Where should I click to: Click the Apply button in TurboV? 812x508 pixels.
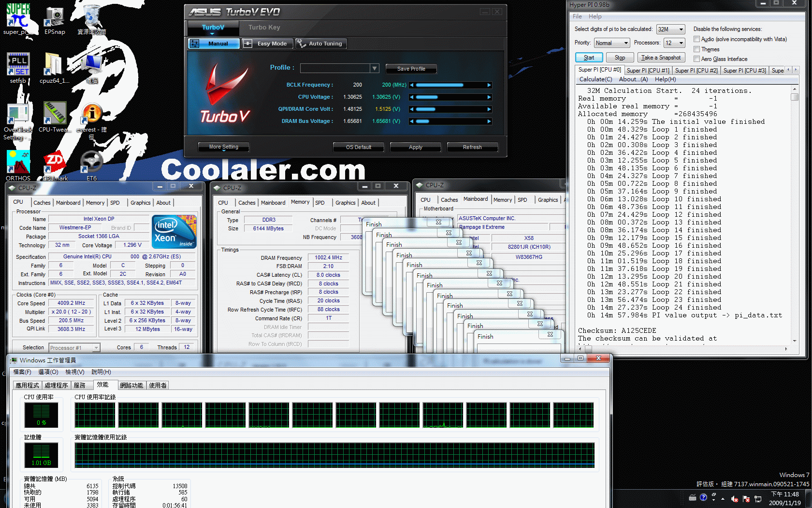coord(415,147)
